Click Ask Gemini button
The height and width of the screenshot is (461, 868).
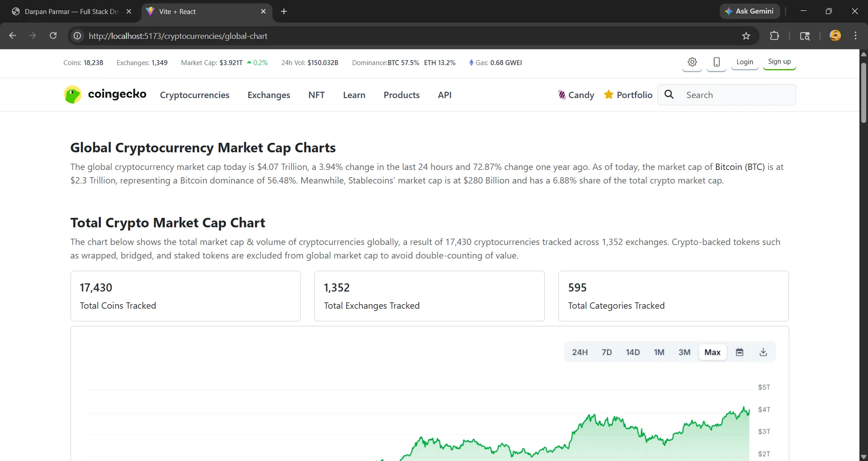click(750, 11)
